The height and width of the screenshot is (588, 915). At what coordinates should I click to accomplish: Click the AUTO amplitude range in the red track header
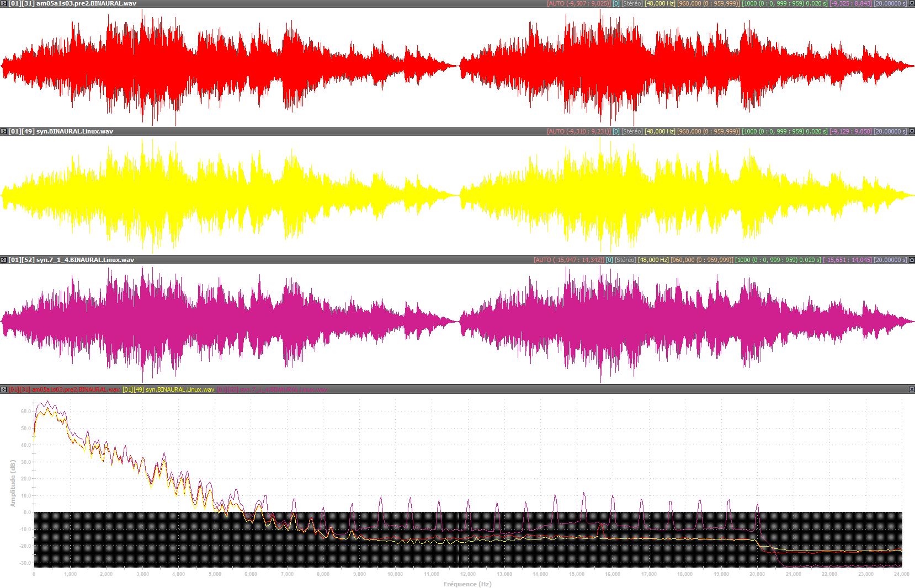tap(578, 3)
